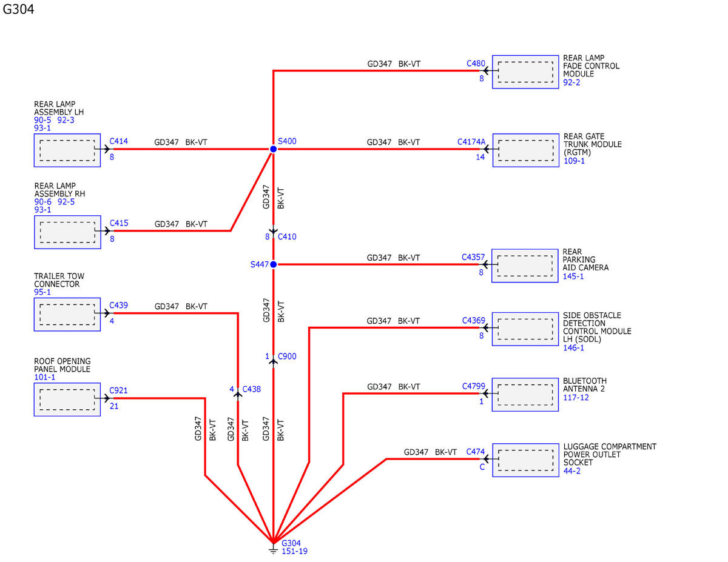Open page reference 92-2
This screenshot has width=728, height=562.
[571, 82]
